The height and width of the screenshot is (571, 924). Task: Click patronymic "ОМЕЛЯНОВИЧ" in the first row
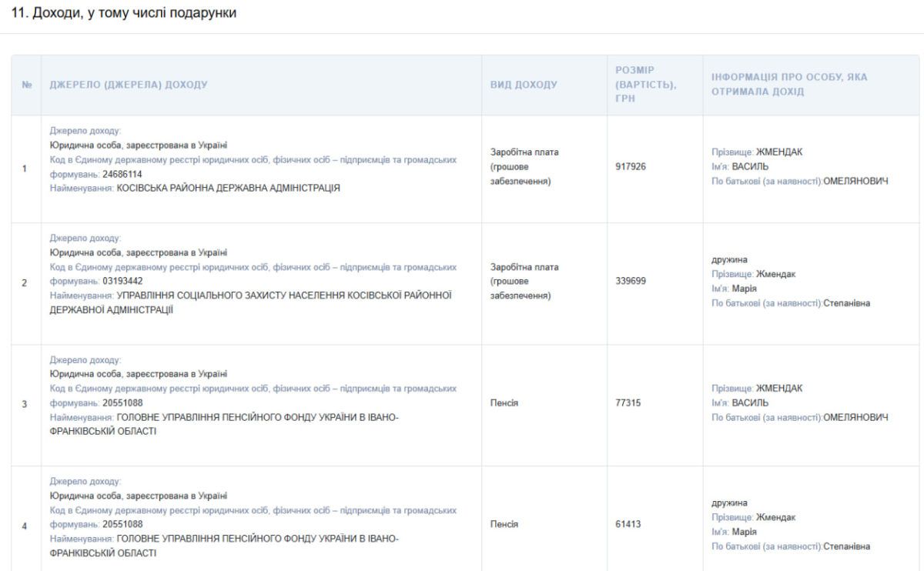pyautogui.click(x=855, y=181)
